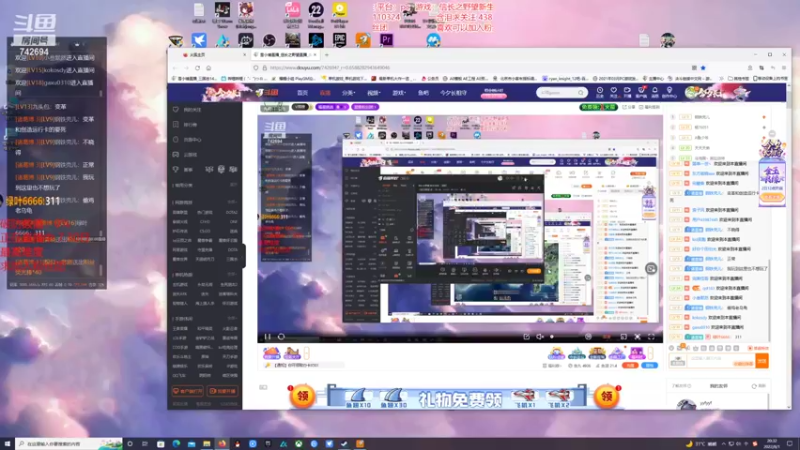Open viewing history clock icon in header
Screen dimensions: 800x450
(x=600, y=92)
